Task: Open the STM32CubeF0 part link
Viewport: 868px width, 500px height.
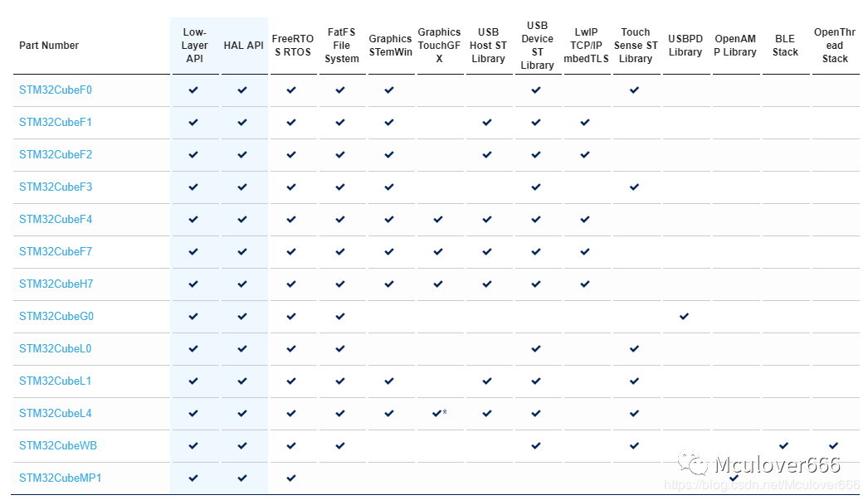Action: [56, 90]
